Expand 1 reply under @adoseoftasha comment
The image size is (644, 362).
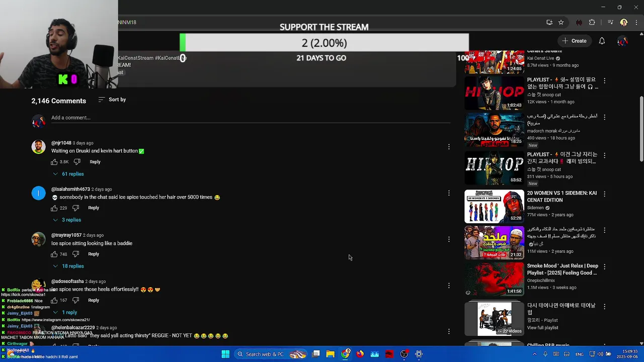point(65,312)
